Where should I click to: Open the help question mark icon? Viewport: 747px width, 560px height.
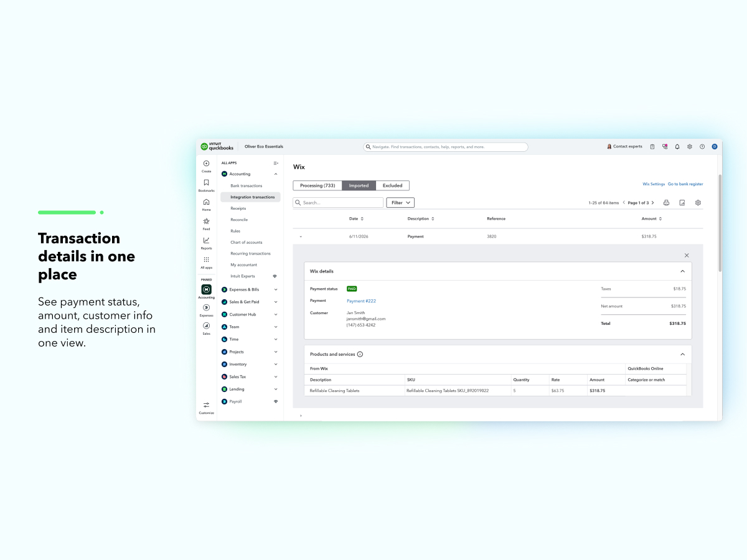coord(702,147)
